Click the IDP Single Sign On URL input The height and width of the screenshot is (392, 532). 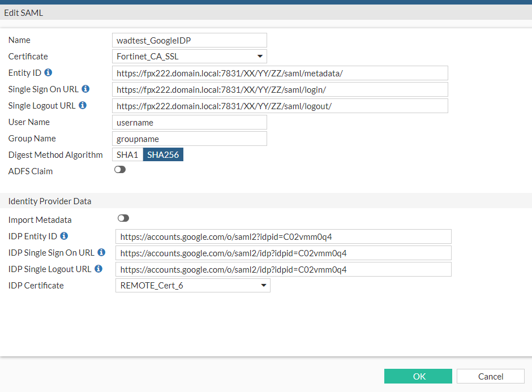point(284,253)
